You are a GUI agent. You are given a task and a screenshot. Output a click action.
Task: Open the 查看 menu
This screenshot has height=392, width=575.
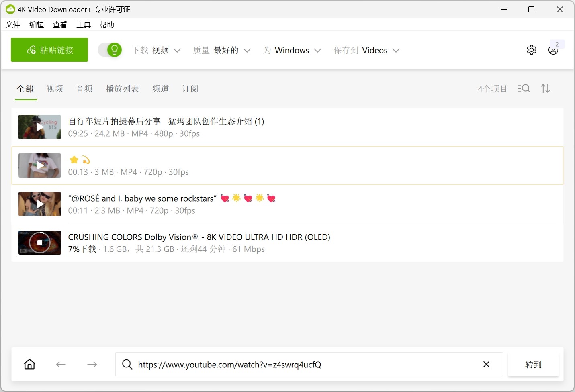pos(60,24)
